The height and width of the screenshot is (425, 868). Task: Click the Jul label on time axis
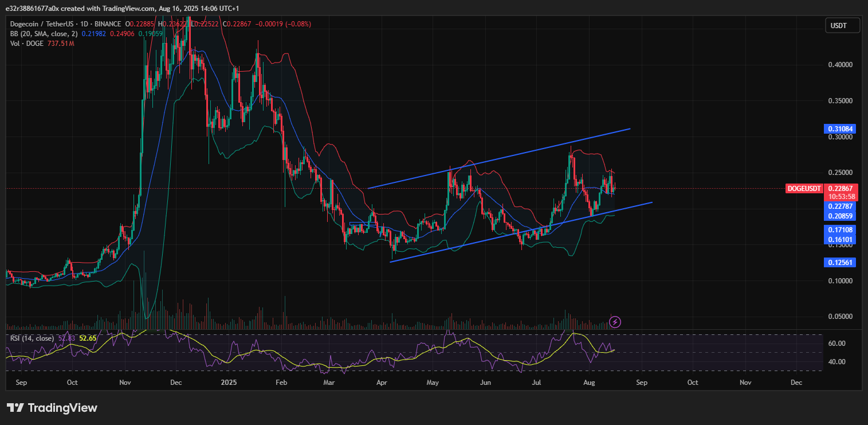(x=537, y=381)
